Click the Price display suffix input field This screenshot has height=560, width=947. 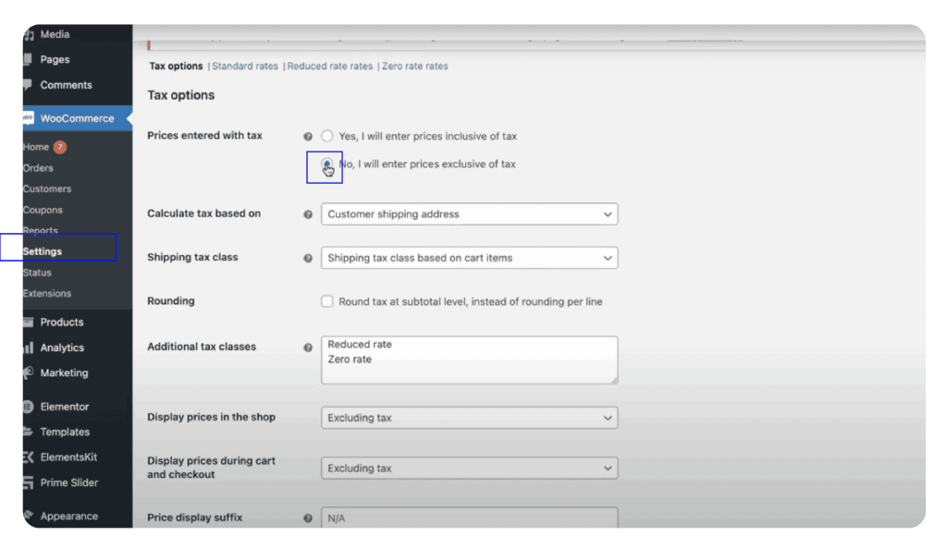tap(469, 517)
